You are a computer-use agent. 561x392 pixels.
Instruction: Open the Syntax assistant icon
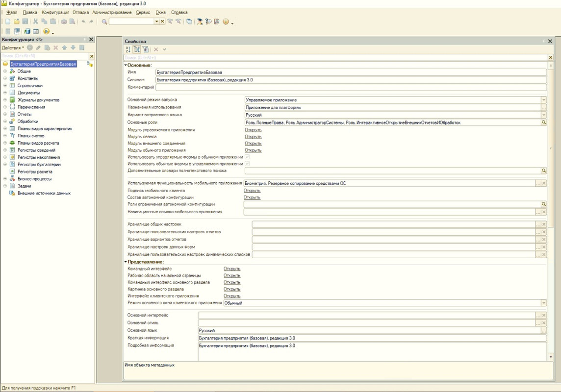(x=200, y=22)
